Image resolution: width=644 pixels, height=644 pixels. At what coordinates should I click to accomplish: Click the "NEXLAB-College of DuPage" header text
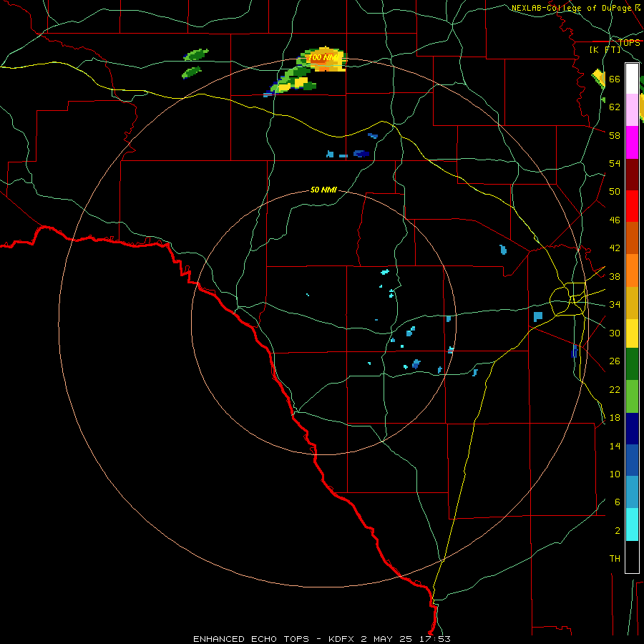click(571, 8)
